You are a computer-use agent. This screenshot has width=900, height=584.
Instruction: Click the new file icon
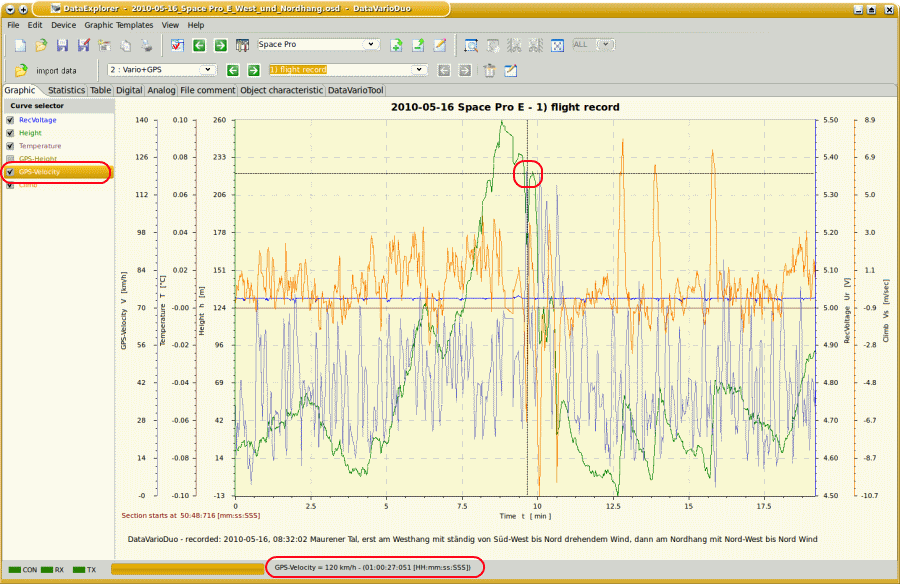[x=20, y=45]
